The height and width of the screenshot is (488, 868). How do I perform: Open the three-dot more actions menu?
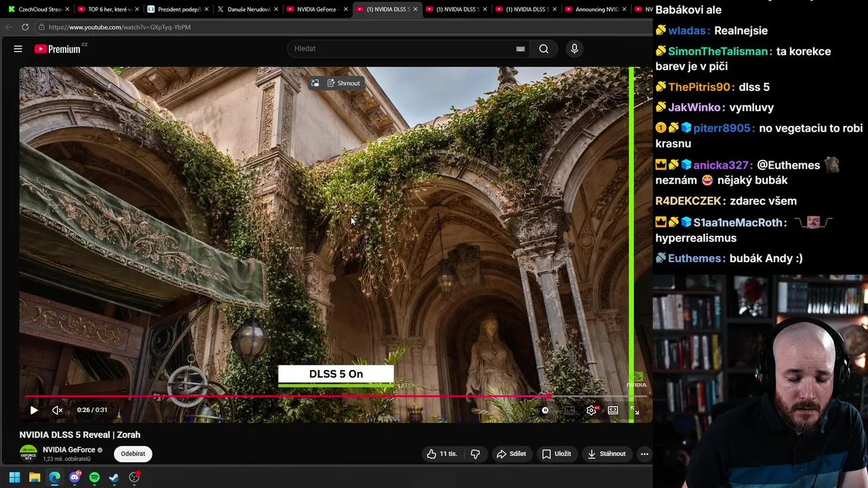pyautogui.click(x=645, y=454)
